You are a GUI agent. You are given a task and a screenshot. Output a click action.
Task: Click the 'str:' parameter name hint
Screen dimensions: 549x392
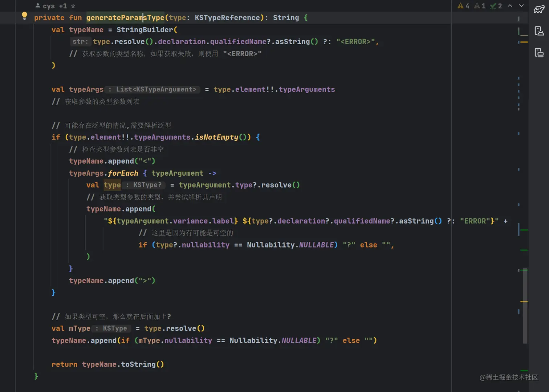[80, 42]
